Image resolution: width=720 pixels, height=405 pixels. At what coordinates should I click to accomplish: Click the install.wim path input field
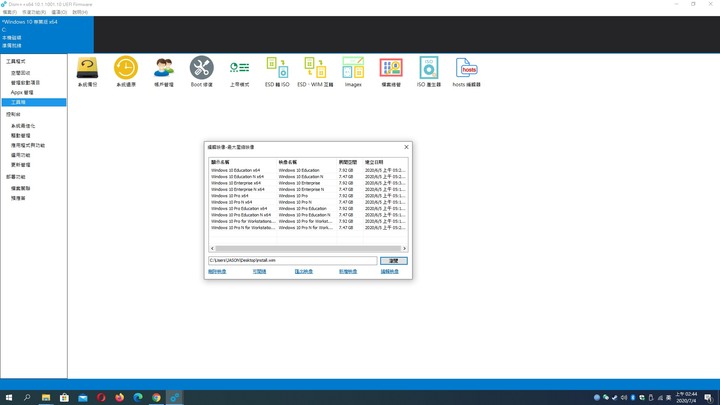[x=292, y=260]
